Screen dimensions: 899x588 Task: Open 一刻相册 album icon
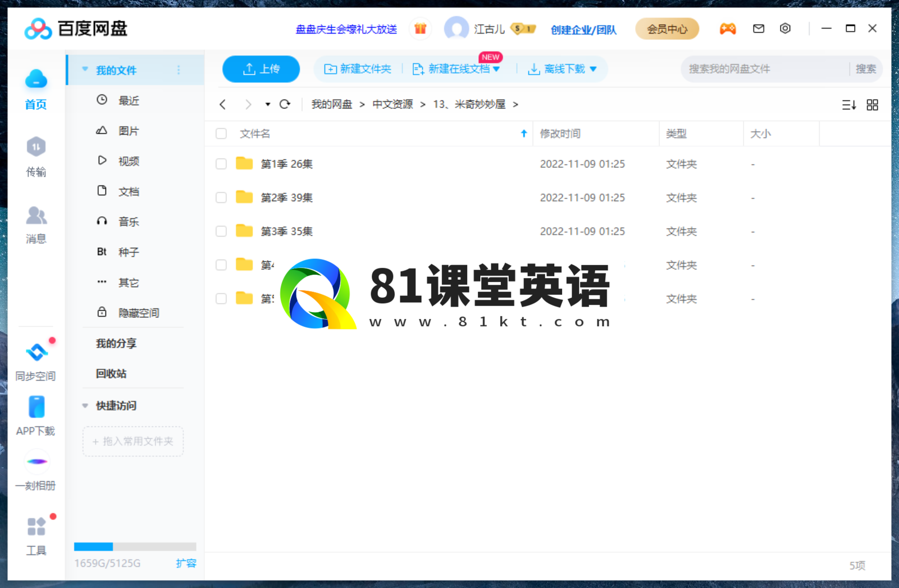(x=36, y=462)
